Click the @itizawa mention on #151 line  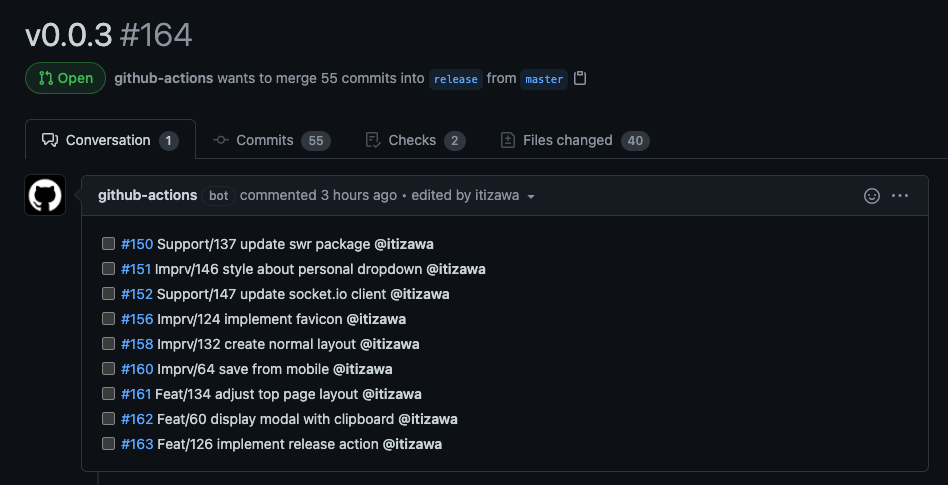[456, 269]
